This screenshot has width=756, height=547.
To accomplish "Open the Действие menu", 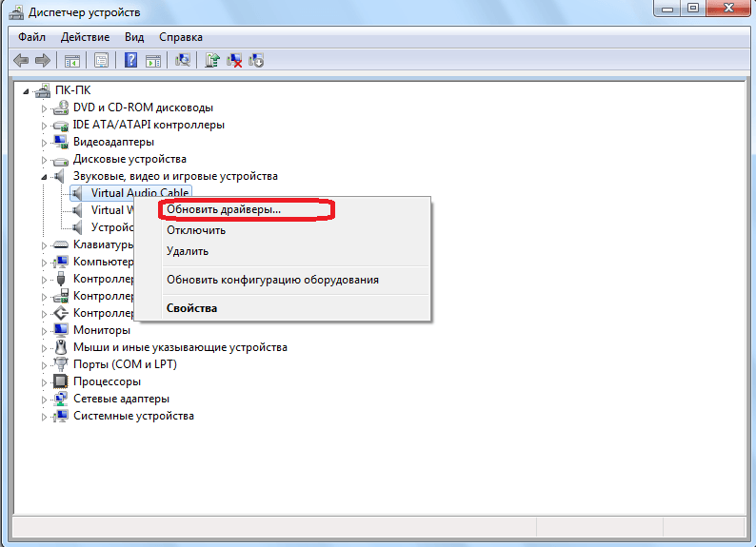I will pyautogui.click(x=86, y=37).
